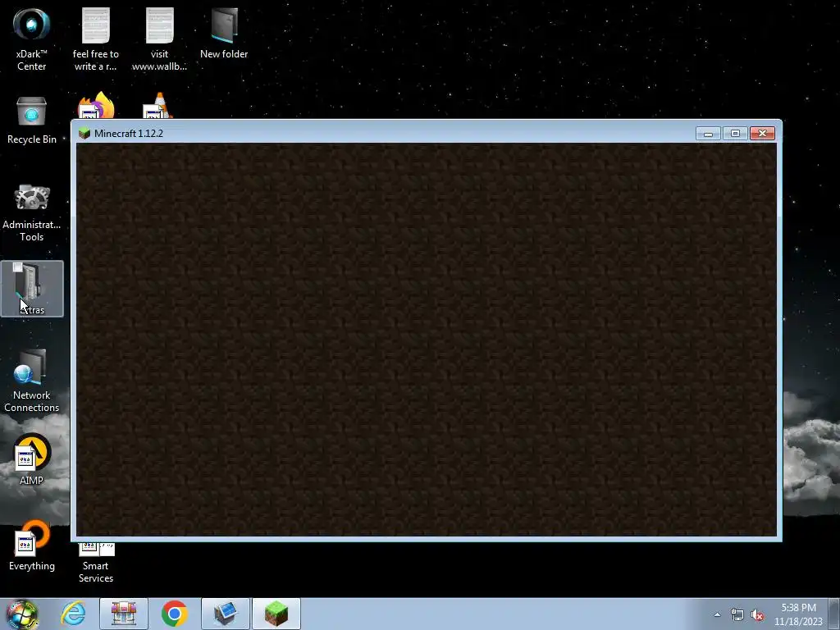Image resolution: width=840 pixels, height=630 pixels.
Task: Open the store-front app in the taskbar
Action: (x=123, y=614)
